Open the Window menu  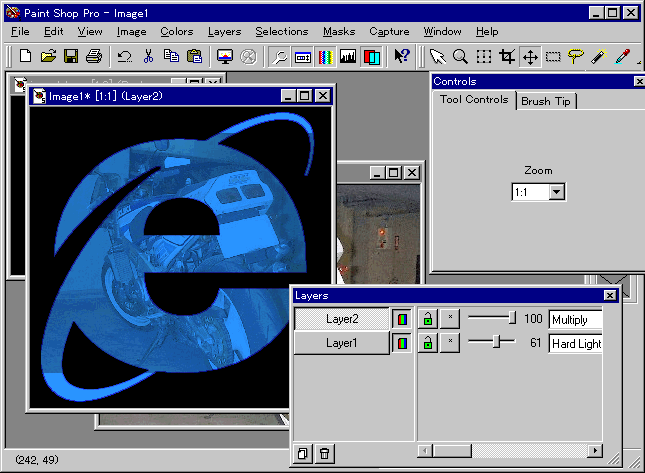(442, 32)
